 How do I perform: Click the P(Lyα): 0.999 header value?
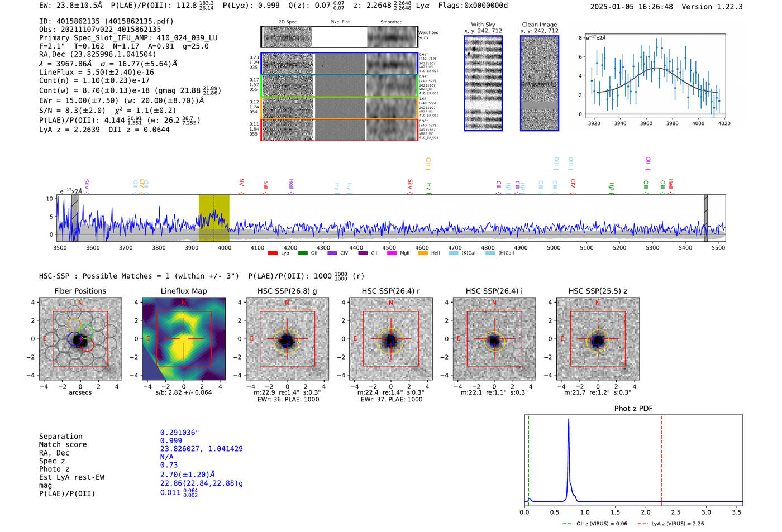click(251, 6)
